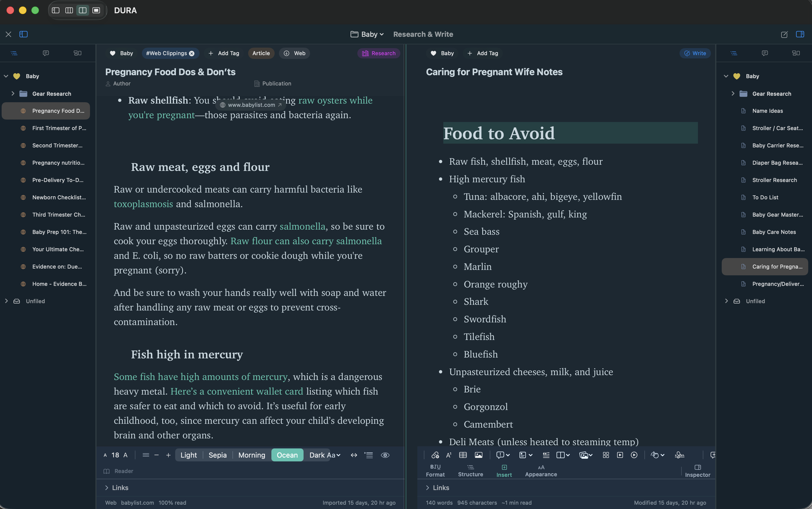Open comments view in left sidebar
Screen dimensions: 812x509
tap(46, 53)
